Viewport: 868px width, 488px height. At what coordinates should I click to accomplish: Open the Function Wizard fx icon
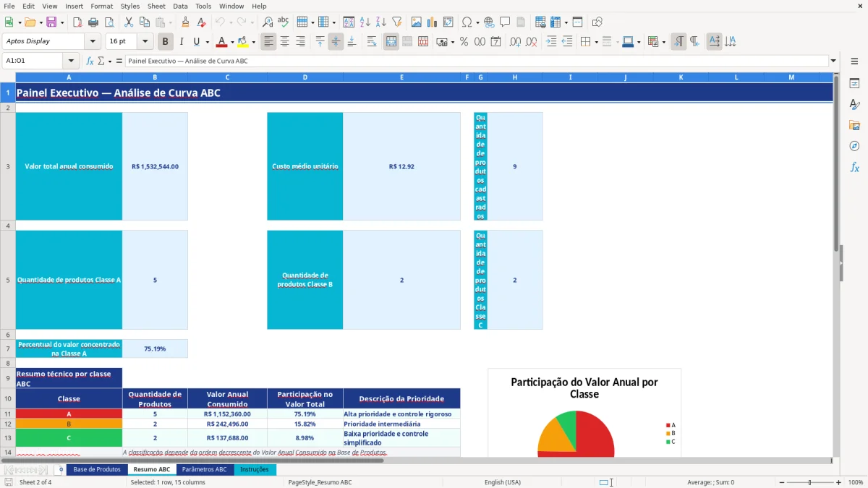coord(90,61)
